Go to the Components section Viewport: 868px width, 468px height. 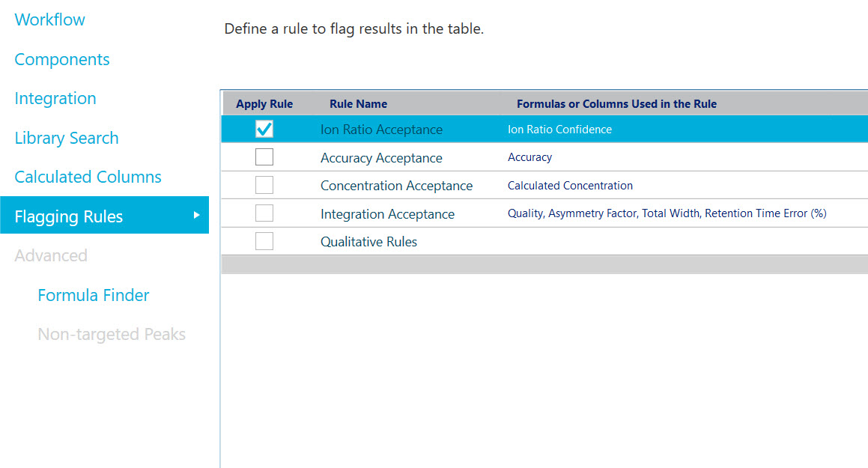coord(62,60)
